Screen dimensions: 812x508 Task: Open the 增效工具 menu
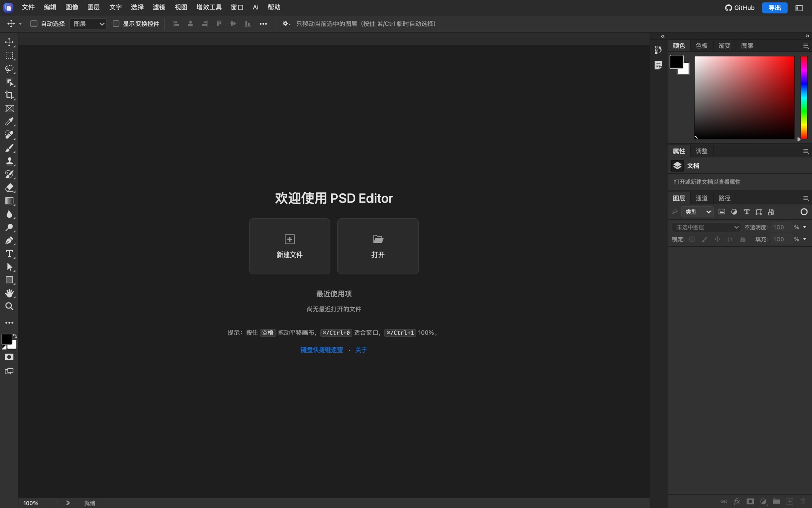[x=209, y=7]
